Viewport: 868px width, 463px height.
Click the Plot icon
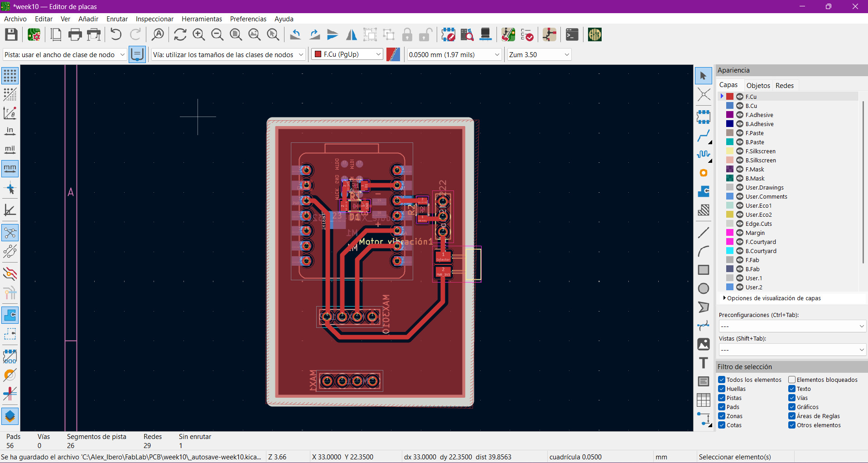pos(94,34)
